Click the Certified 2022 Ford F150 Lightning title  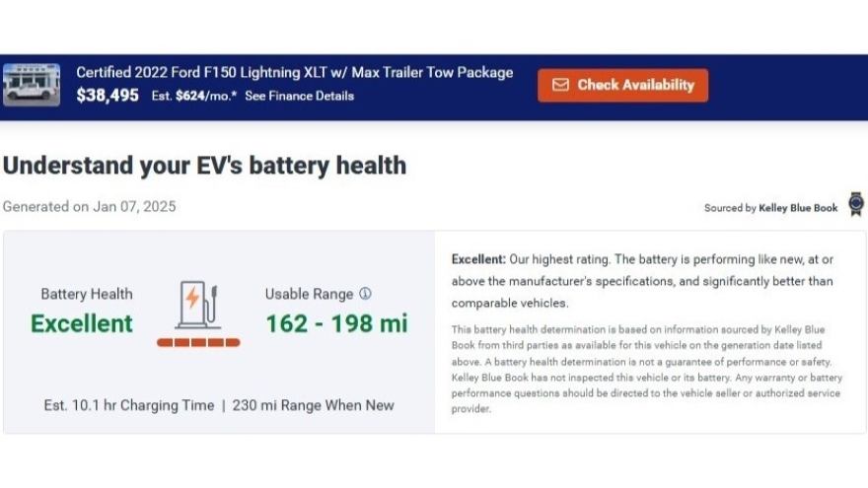pos(294,72)
